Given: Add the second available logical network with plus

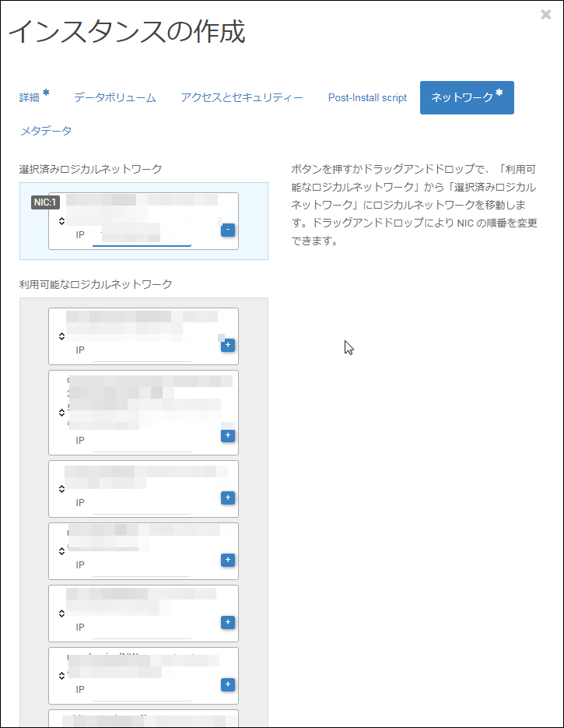Looking at the screenshot, I should 228,435.
